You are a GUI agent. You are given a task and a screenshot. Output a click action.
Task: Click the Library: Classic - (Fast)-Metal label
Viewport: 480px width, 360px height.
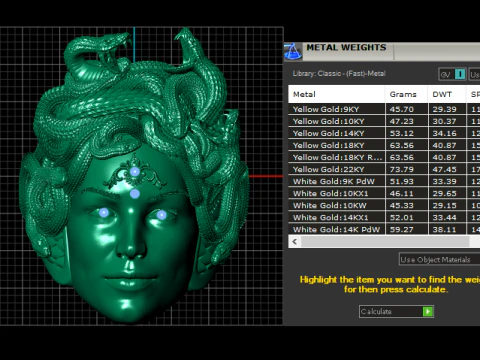click(x=339, y=74)
